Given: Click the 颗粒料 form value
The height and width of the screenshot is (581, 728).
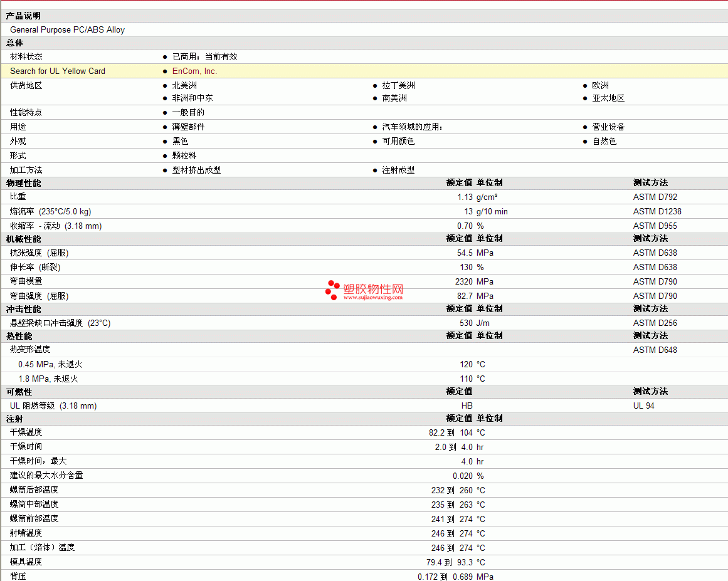Looking at the screenshot, I should 184,155.
